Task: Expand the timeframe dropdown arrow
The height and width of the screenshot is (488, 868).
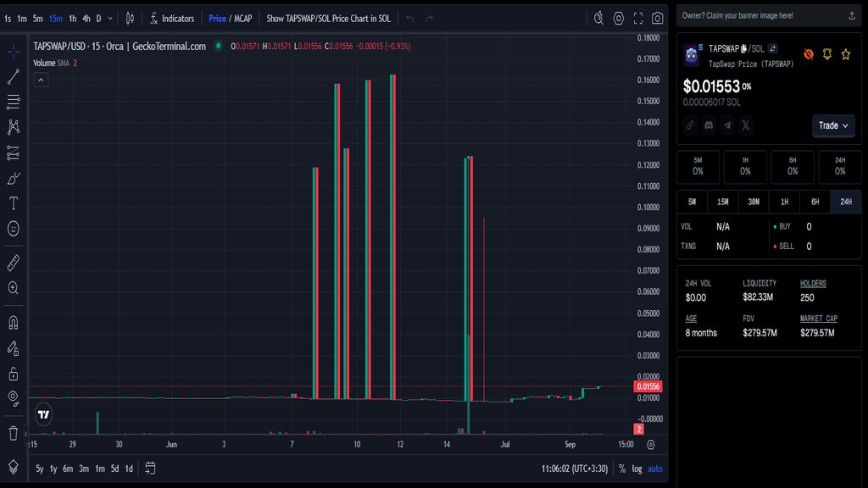Action: point(110,19)
